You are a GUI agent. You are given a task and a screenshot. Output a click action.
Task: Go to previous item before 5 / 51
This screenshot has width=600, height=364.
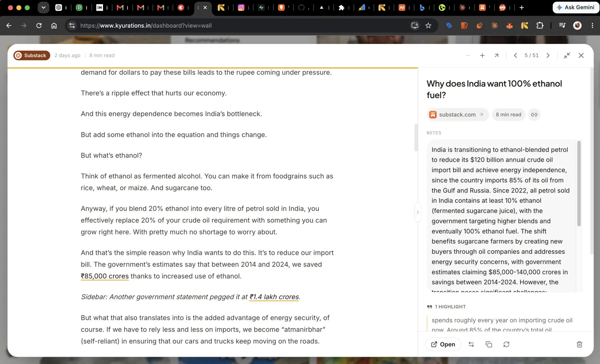(x=515, y=56)
